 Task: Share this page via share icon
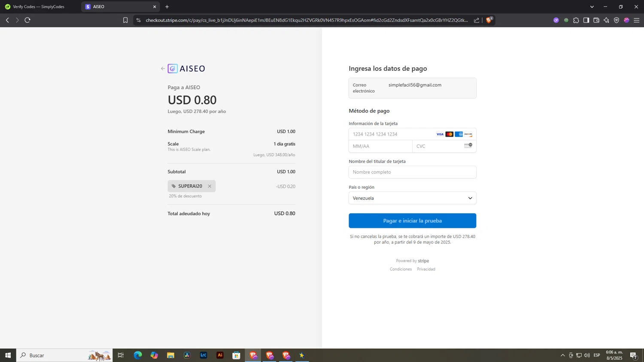[x=477, y=20]
